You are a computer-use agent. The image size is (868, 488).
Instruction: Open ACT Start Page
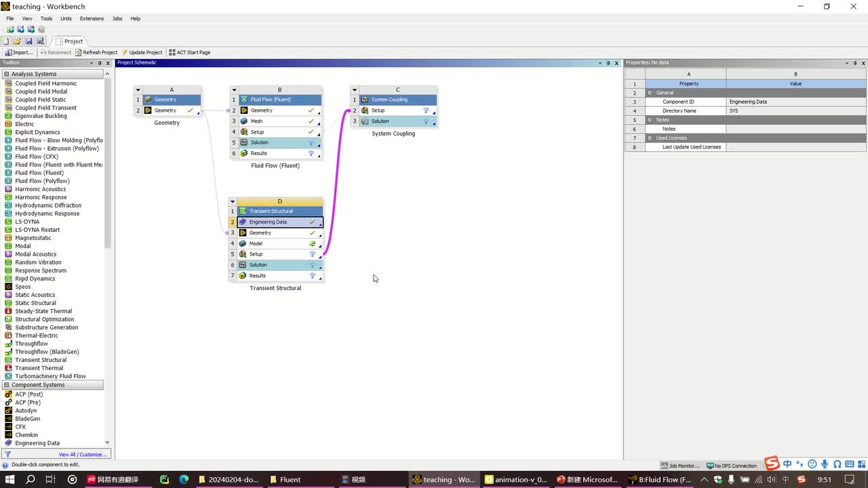click(190, 52)
